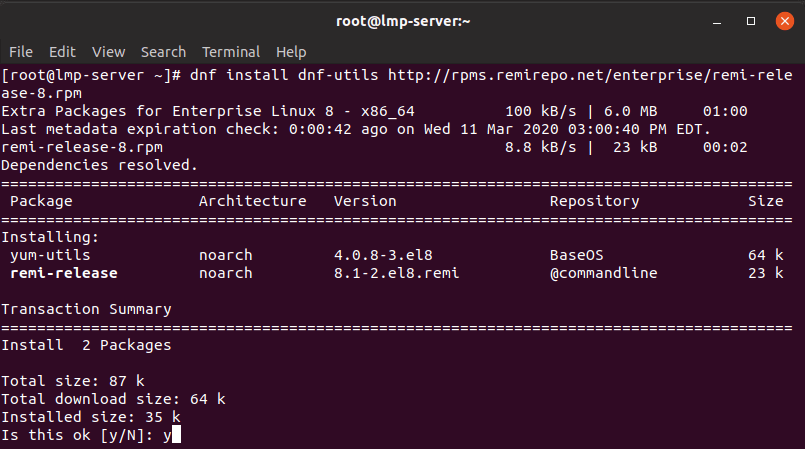Screen dimensions: 805x449
Task: Click the rpms.remirepo.net URL in the command
Action: (x=590, y=75)
